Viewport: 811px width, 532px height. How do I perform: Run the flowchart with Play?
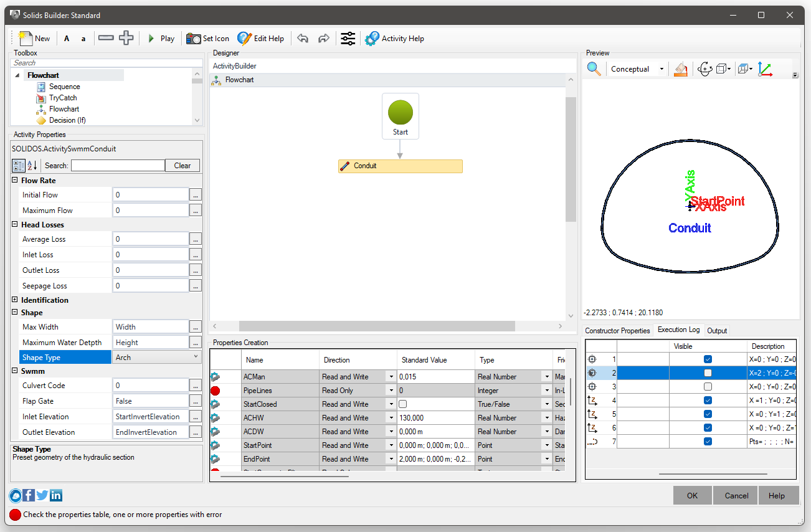coord(161,39)
